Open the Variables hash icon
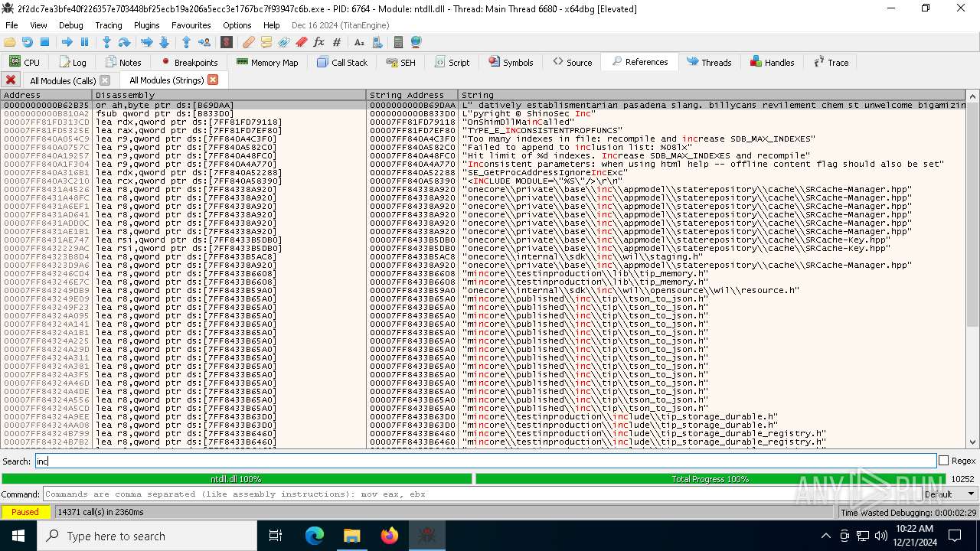980x551 pixels. click(337, 42)
